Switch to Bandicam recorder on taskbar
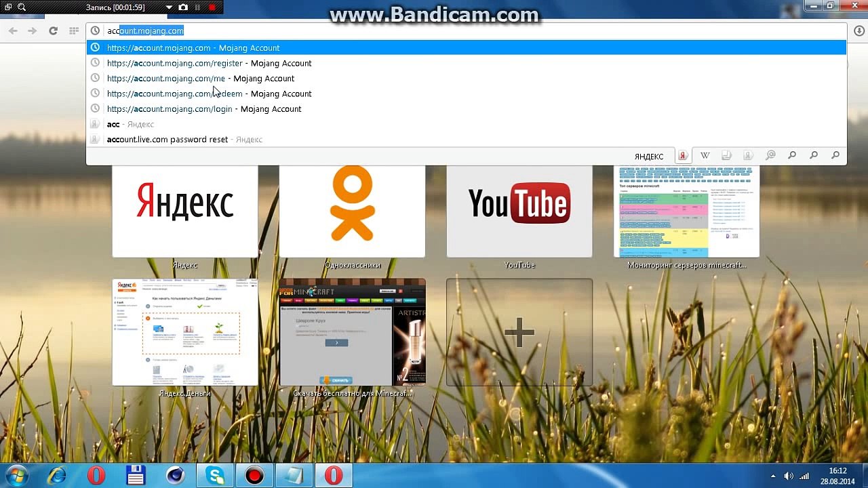 (x=254, y=476)
